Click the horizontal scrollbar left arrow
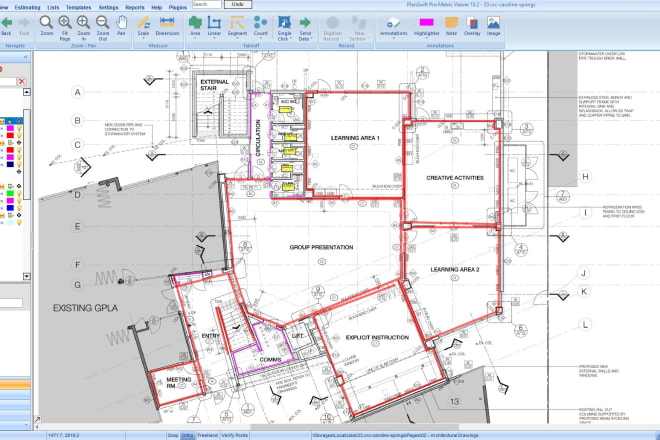The width and height of the screenshot is (660, 440). 37,427
